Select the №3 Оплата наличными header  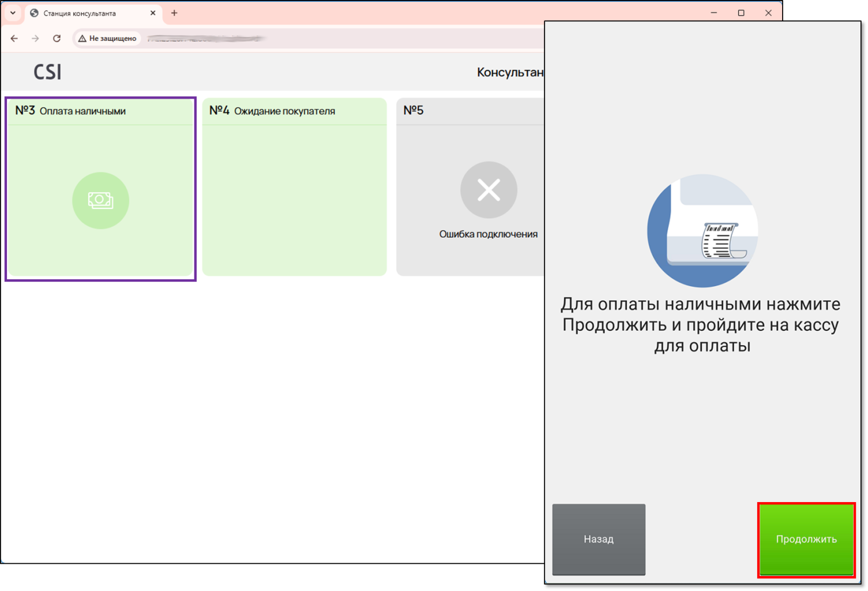coord(70,111)
